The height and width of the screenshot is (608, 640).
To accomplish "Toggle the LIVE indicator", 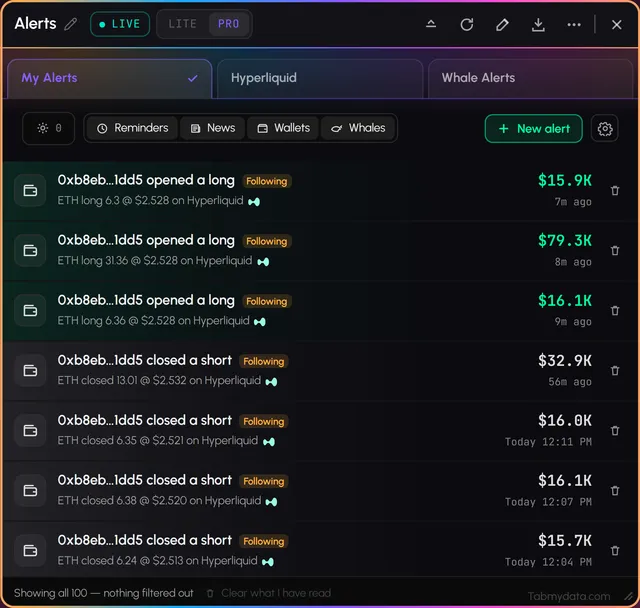I will pyautogui.click(x=120, y=24).
